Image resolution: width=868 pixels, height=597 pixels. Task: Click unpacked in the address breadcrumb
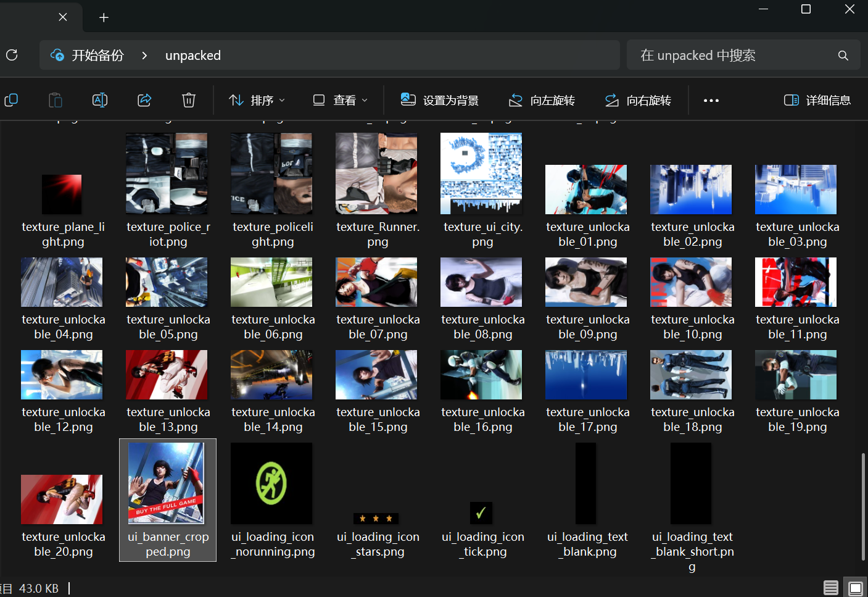[x=192, y=56]
